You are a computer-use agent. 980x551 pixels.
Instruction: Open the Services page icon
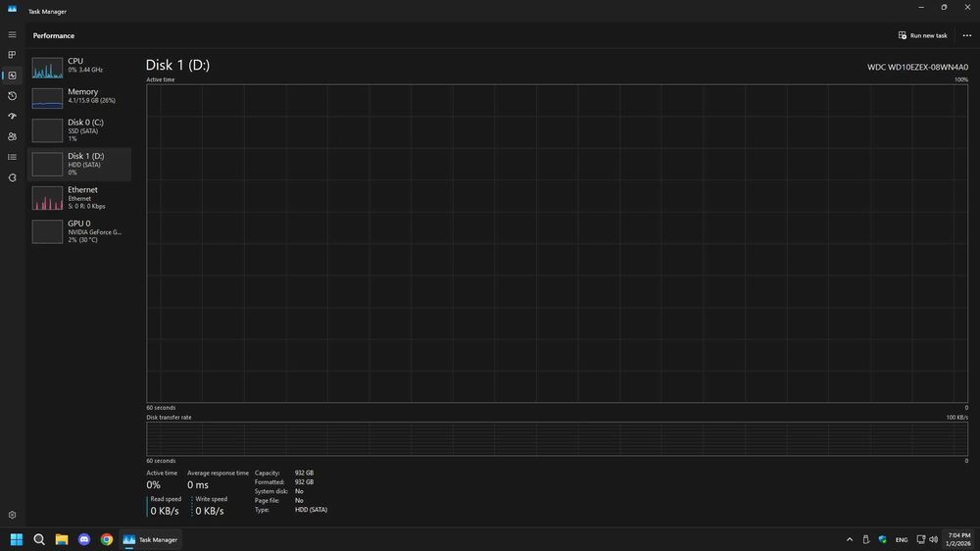click(12, 177)
